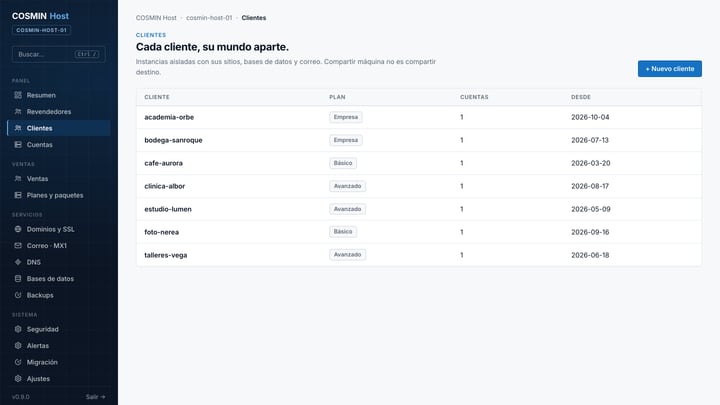The image size is (720, 405).
Task: Click date 2026-08-17
Action: pos(590,186)
